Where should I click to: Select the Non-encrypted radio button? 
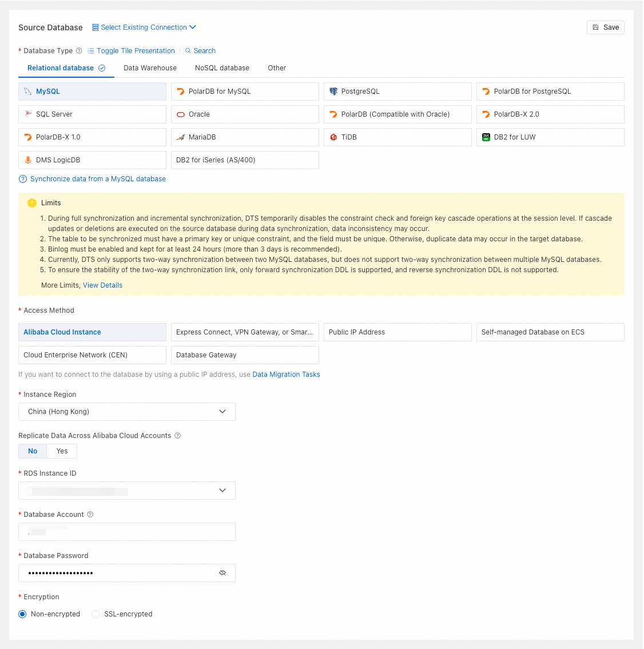[x=22, y=614]
